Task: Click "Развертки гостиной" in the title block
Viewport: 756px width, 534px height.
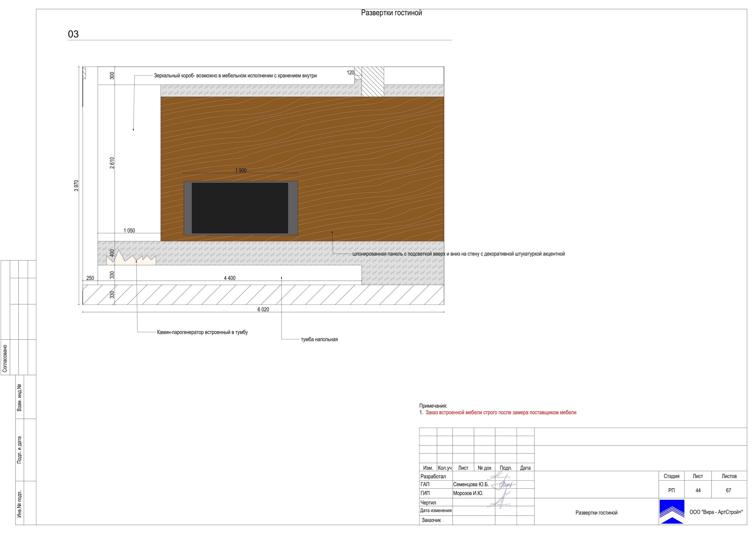Action: point(596,513)
